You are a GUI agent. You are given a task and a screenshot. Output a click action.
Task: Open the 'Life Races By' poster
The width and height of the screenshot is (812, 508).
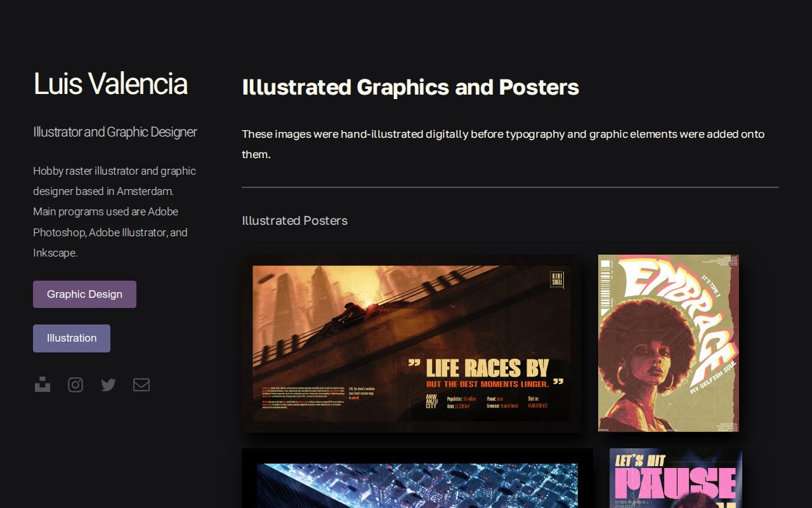coord(412,343)
